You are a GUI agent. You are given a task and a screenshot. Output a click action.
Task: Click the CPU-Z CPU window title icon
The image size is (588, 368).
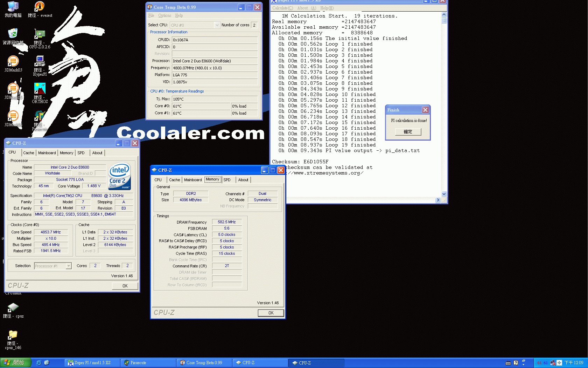[8, 143]
